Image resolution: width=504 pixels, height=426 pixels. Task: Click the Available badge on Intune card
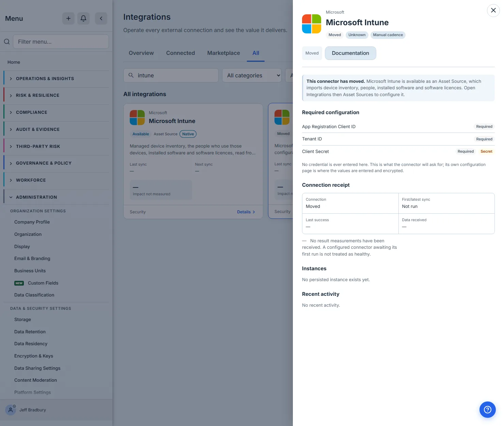(x=141, y=134)
